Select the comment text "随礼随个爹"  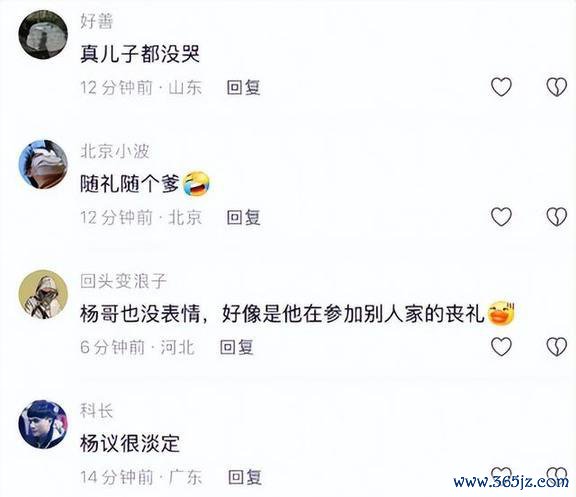pos(130,183)
